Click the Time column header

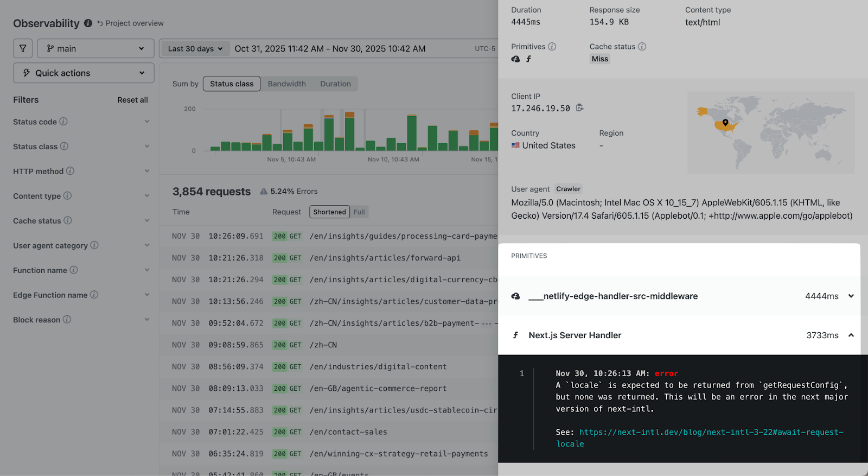181,212
